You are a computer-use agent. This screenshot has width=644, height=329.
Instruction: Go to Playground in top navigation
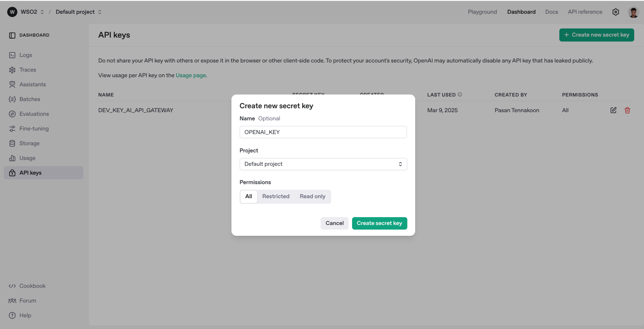pos(482,12)
